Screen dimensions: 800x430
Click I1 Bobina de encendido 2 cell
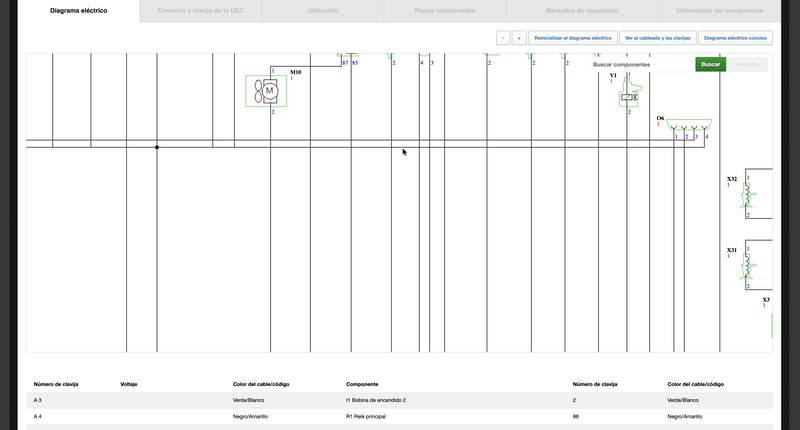tap(376, 400)
